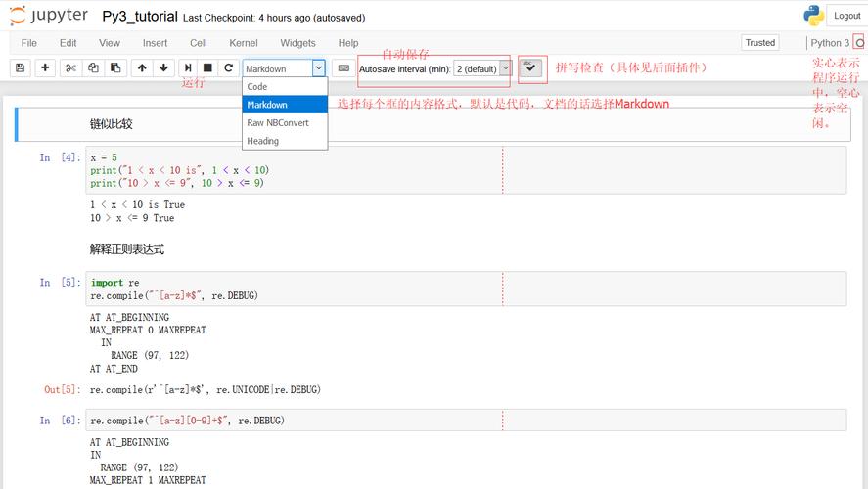Open the Kernel menu
The width and height of the screenshot is (868, 489).
point(244,43)
